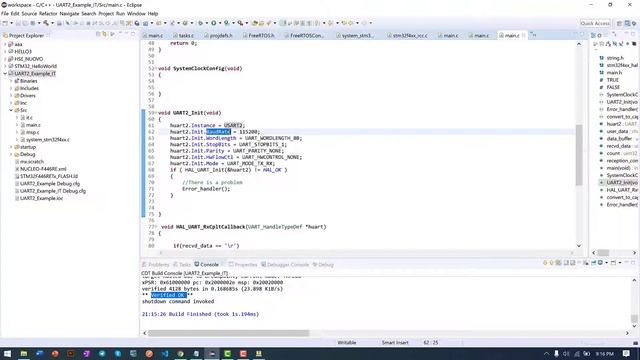Expand the Binaries folder

coord(11,81)
